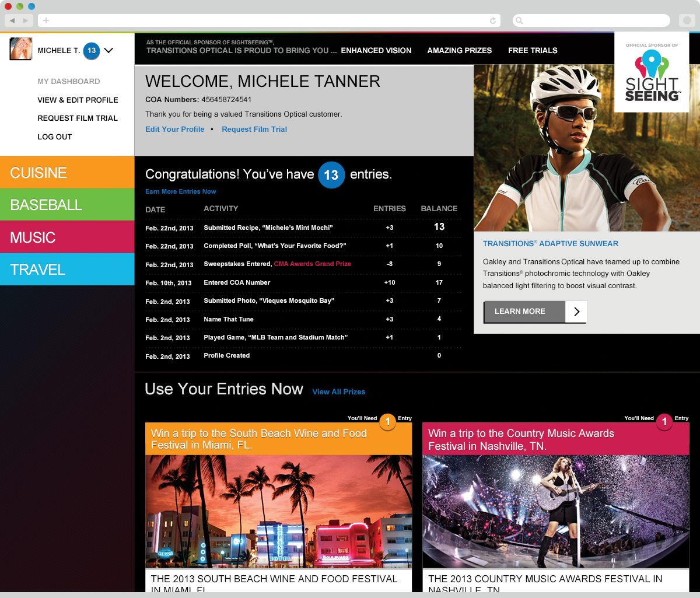Click the browser search field
The width and height of the screenshot is (700, 598).
pos(591,20)
